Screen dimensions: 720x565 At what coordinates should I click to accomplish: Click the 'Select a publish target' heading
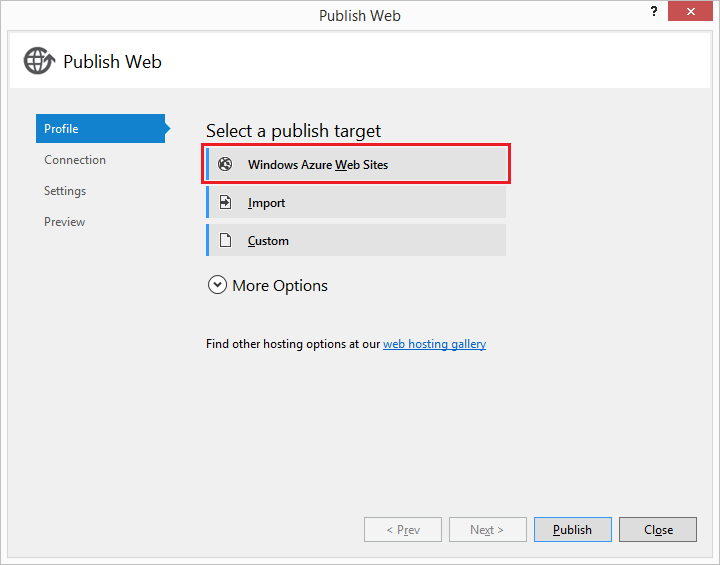(x=293, y=131)
